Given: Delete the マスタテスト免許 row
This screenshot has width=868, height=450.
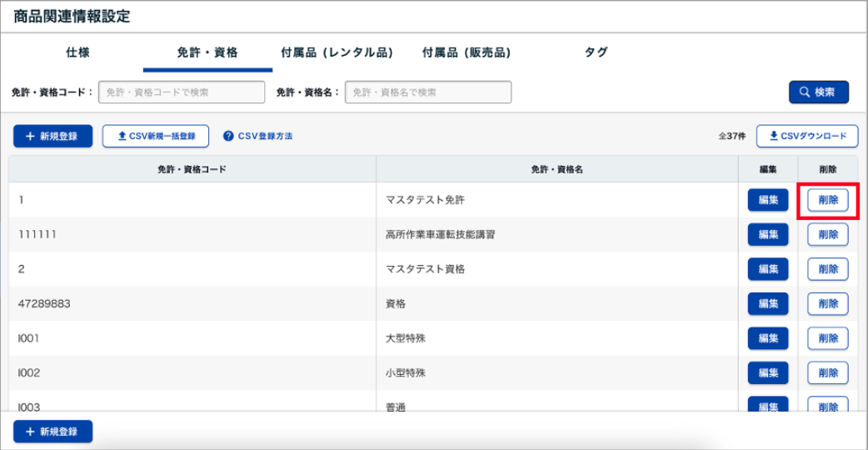Looking at the screenshot, I should click(827, 200).
